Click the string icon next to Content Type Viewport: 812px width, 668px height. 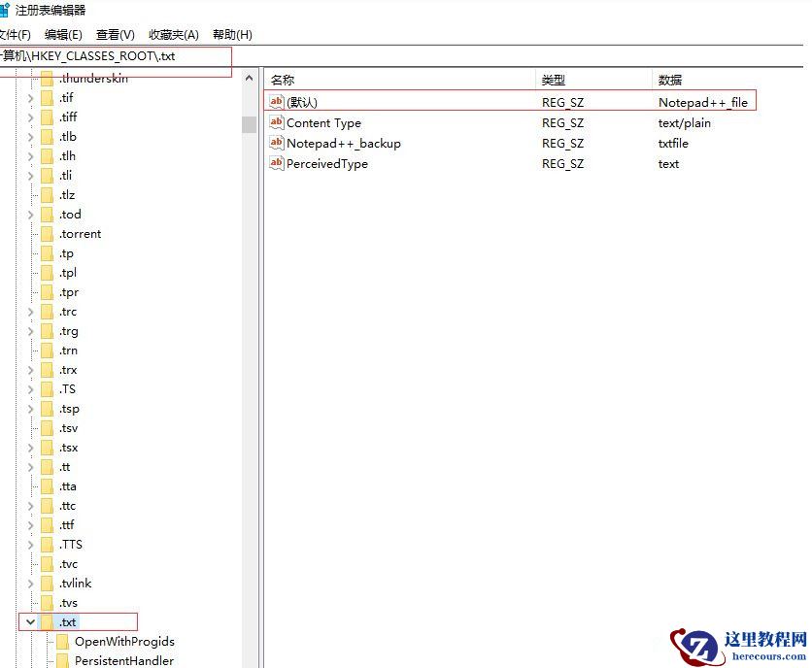pyautogui.click(x=277, y=123)
